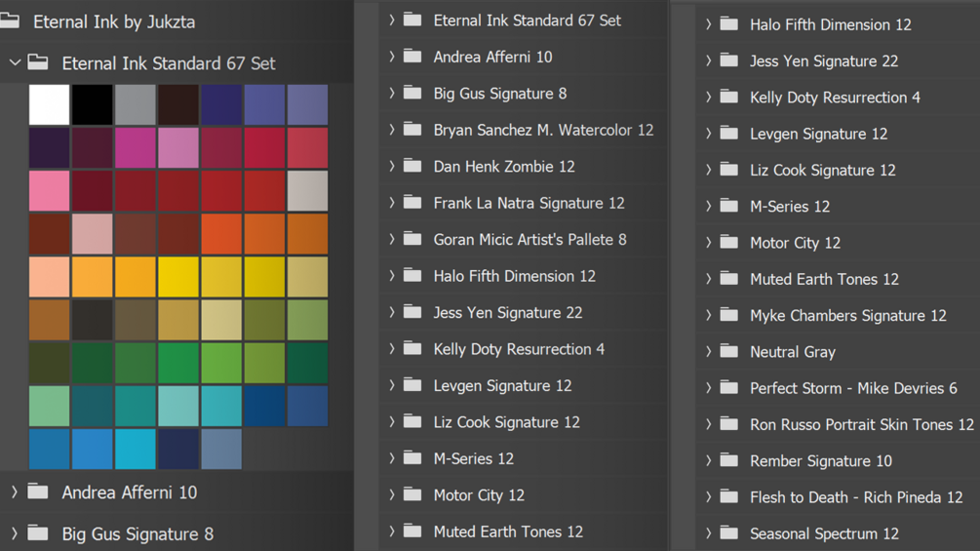The width and height of the screenshot is (980, 551).
Task: Pick the bright lemon yellow swatch
Action: (x=178, y=277)
